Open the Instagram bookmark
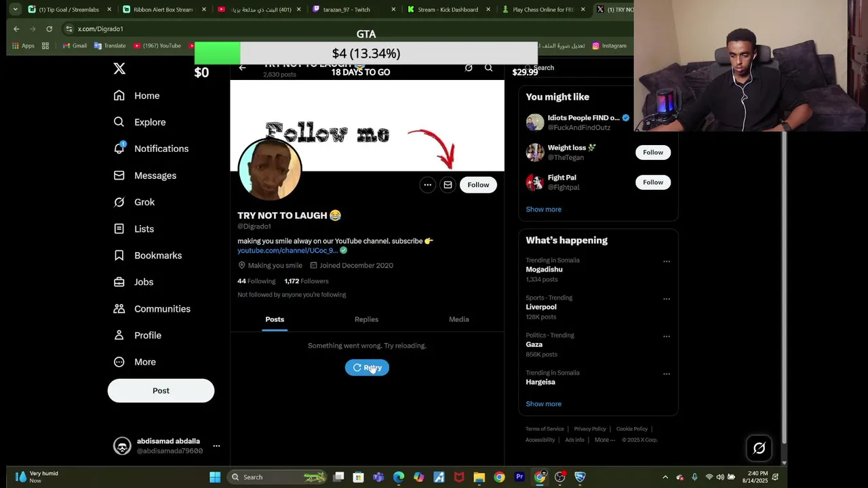This screenshot has width=868, height=488. 609,46
